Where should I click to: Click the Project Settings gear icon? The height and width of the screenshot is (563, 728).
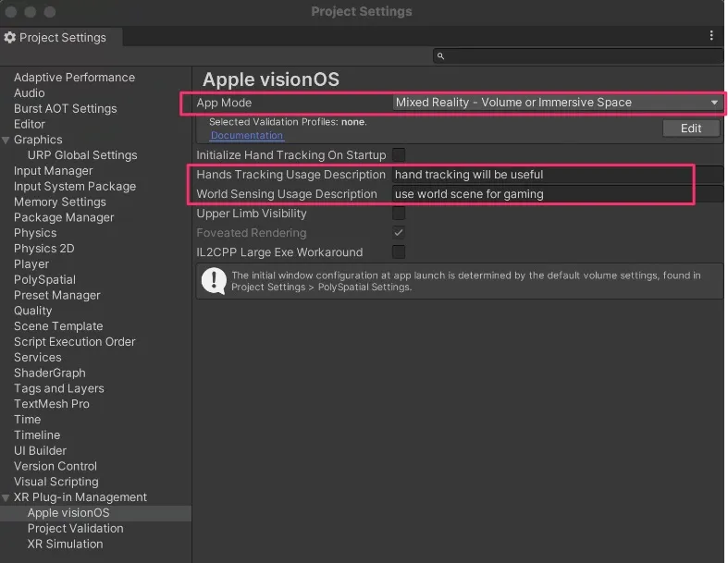point(10,38)
